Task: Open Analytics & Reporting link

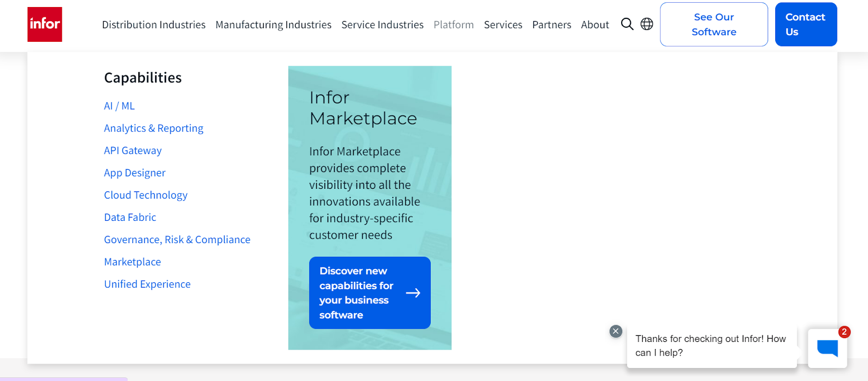Action: (154, 128)
